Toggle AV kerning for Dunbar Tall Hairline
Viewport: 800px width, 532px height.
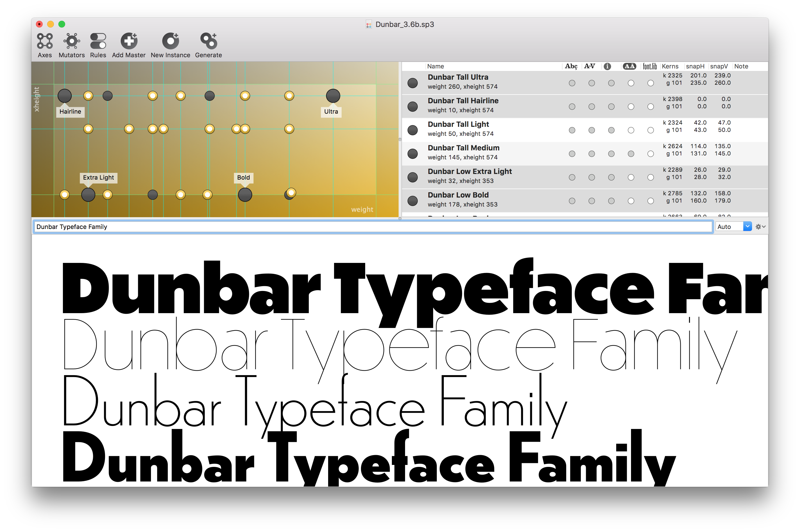(x=592, y=107)
